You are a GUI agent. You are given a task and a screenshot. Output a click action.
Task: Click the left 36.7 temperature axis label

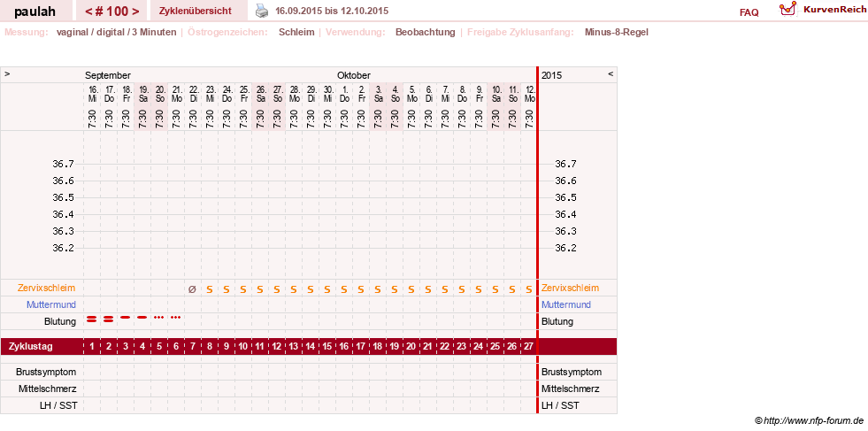tap(63, 164)
